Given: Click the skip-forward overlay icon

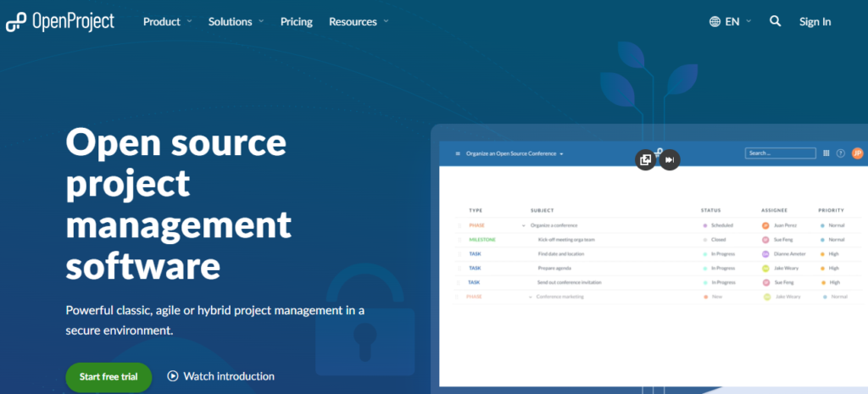Looking at the screenshot, I should click(670, 160).
